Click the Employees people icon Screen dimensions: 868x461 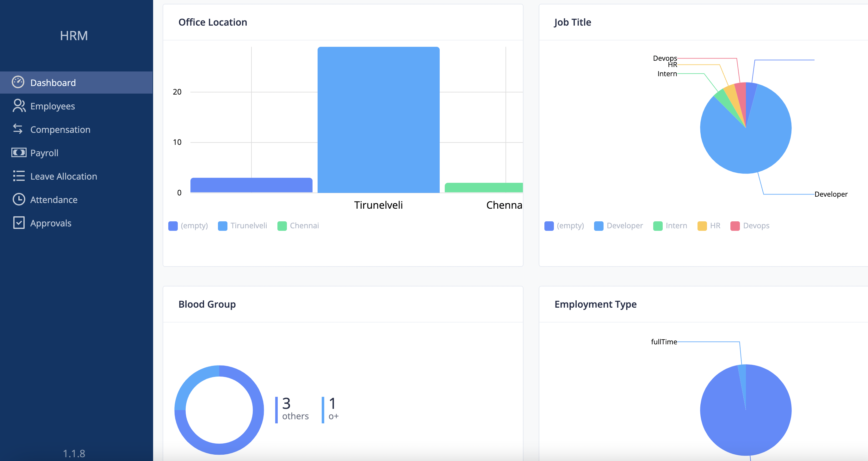tap(19, 106)
